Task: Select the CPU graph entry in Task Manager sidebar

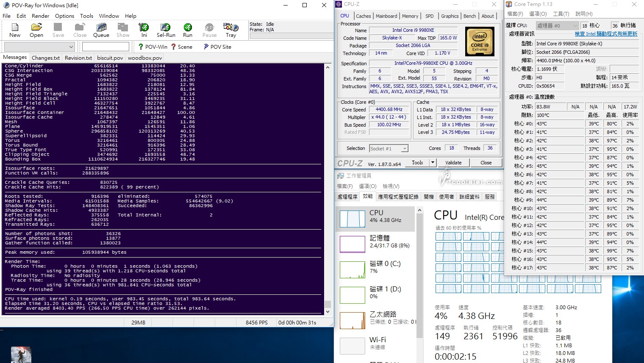Action: tap(375, 219)
